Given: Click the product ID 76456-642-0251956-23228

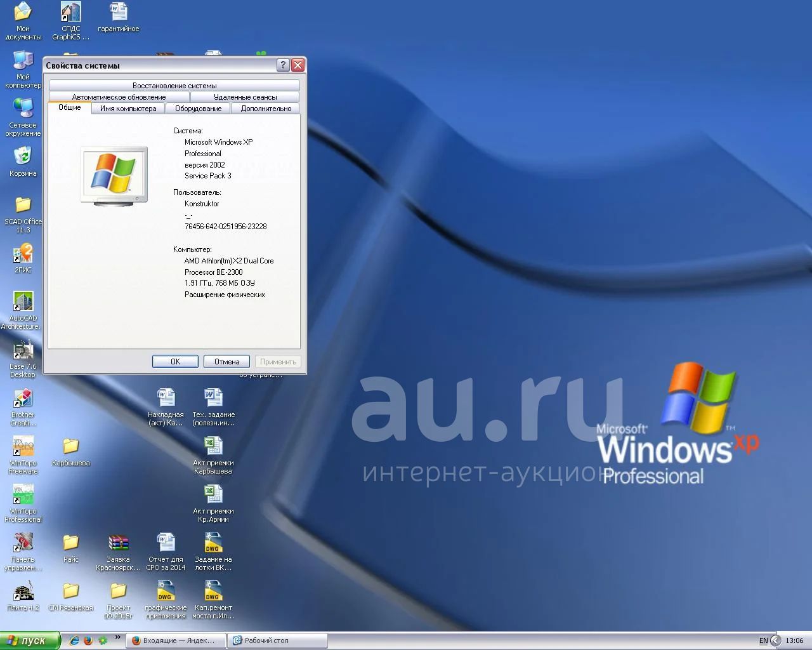Looking at the screenshot, I should coord(225,226).
